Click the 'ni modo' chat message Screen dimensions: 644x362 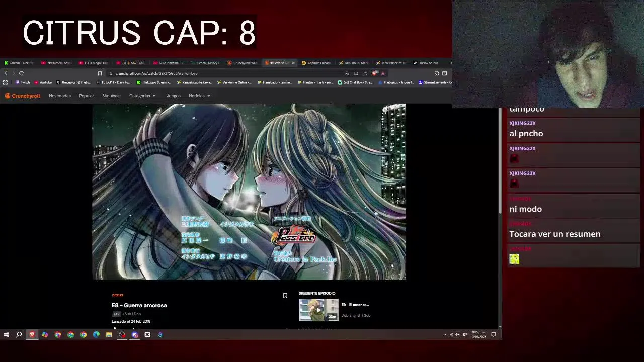tap(525, 209)
